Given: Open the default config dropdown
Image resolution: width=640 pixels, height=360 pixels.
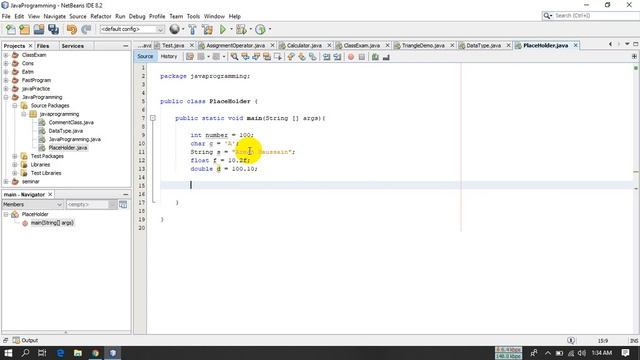Looking at the screenshot, I should pyautogui.click(x=132, y=29).
